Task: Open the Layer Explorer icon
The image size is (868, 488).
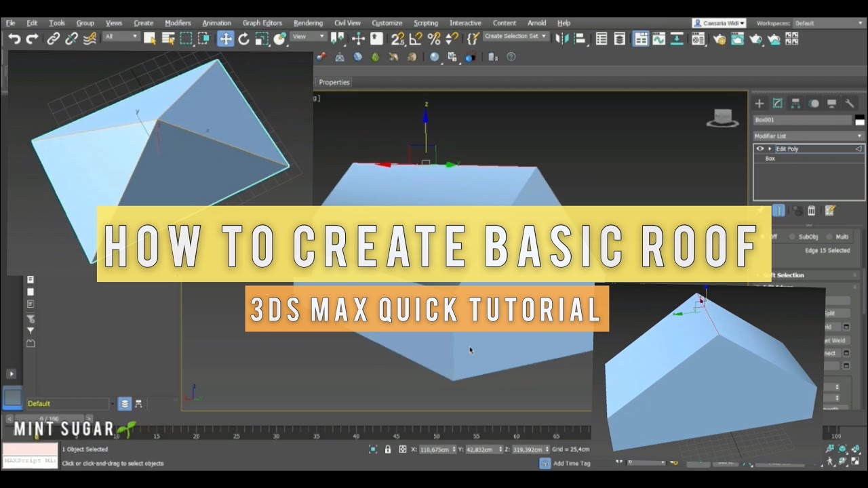Action: (620, 39)
